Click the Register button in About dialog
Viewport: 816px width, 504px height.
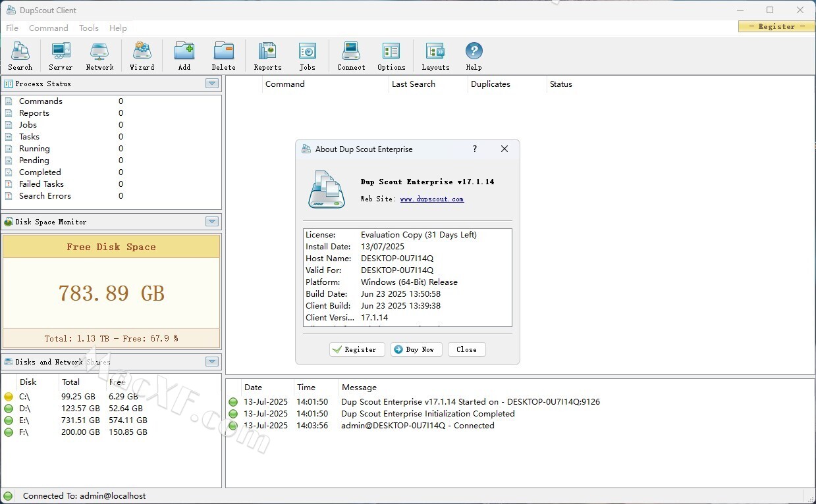357,349
